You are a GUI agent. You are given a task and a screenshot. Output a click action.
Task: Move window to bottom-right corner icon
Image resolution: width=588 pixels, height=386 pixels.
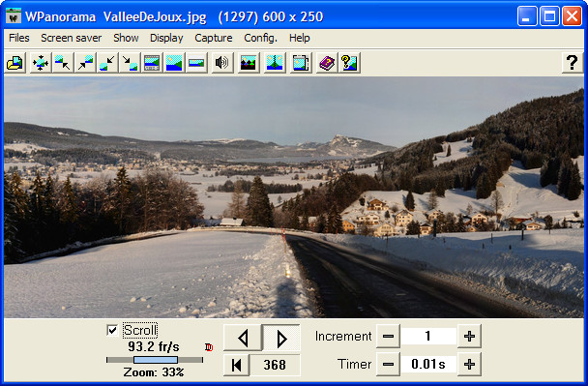point(130,63)
